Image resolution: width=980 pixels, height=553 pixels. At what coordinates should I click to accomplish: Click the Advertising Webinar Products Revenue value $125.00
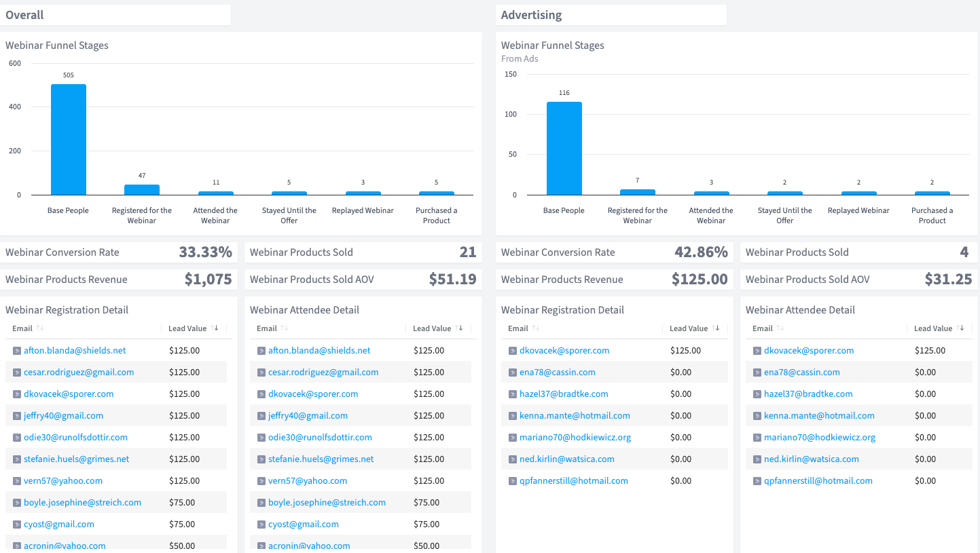click(x=700, y=280)
